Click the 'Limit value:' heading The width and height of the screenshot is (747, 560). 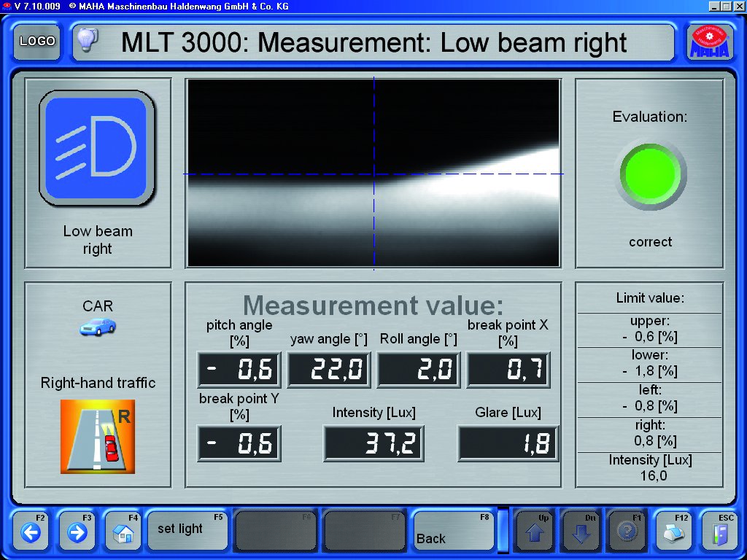click(x=650, y=298)
